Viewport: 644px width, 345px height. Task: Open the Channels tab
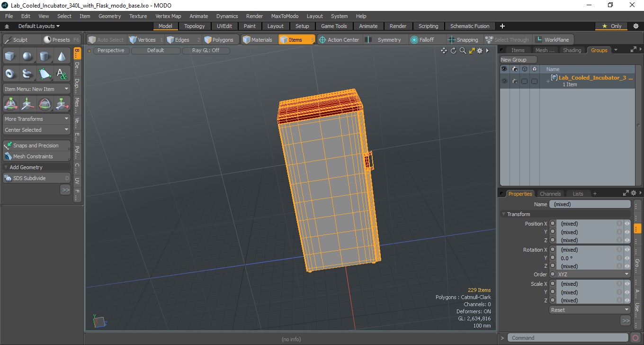550,194
